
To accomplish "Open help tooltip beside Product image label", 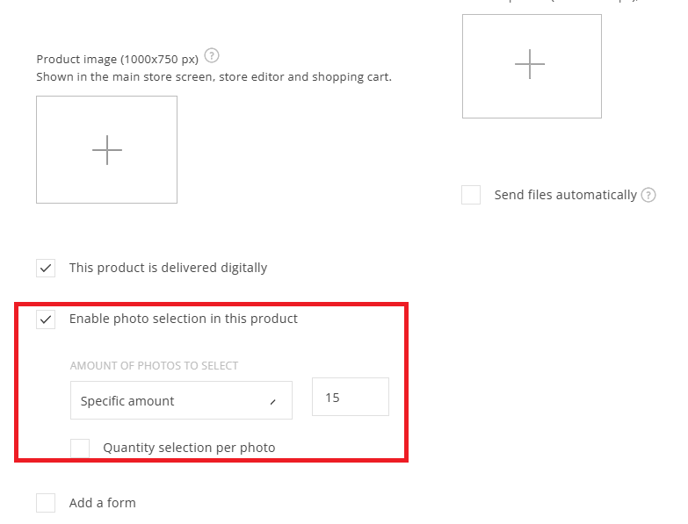I will click(211, 56).
